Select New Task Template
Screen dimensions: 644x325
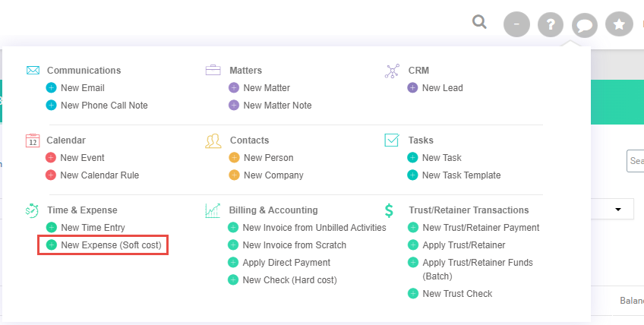click(461, 175)
